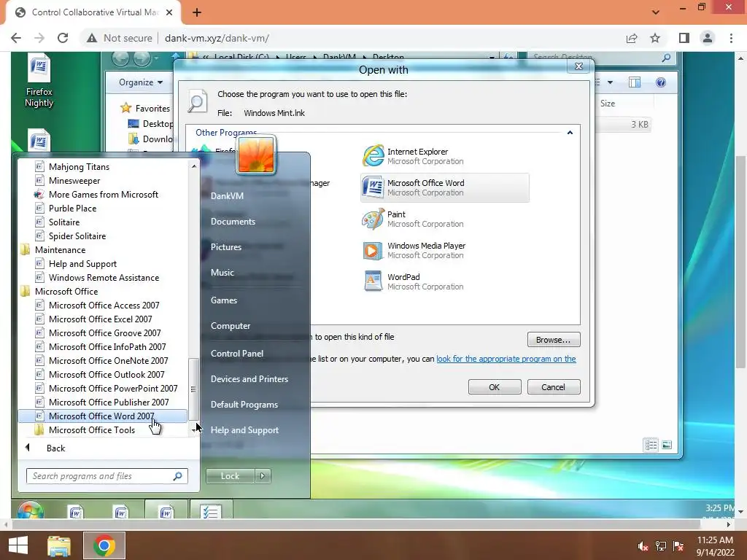The image size is (747, 560).
Task: Open Windows host Start button
Action: tap(18, 545)
